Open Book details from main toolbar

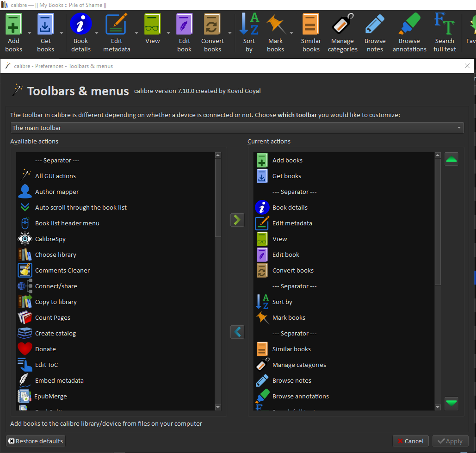81,24
